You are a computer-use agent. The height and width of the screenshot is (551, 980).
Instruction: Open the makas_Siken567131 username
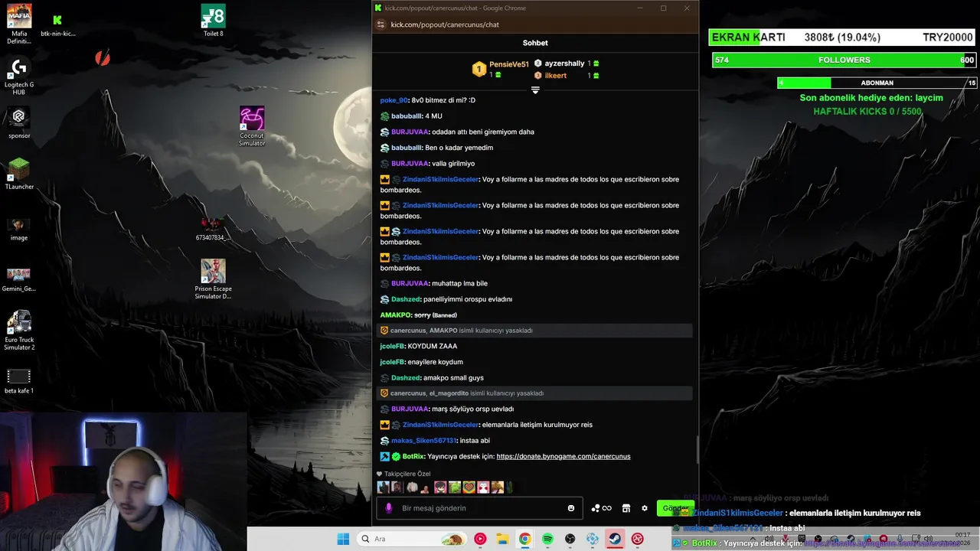[423, 441]
